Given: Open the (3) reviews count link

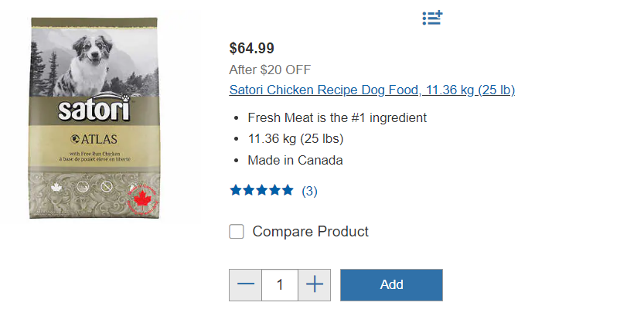Looking at the screenshot, I should (309, 191).
